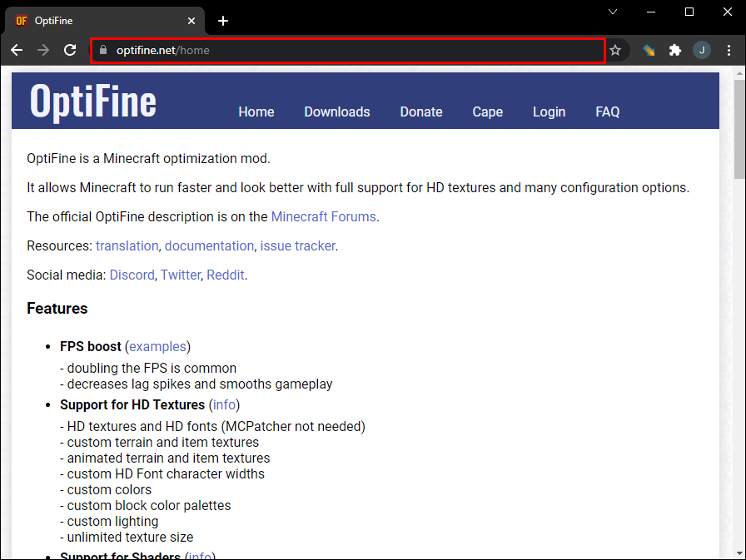This screenshot has height=560, width=746.
Task: Bookmark this page with the star icon
Action: coord(615,50)
